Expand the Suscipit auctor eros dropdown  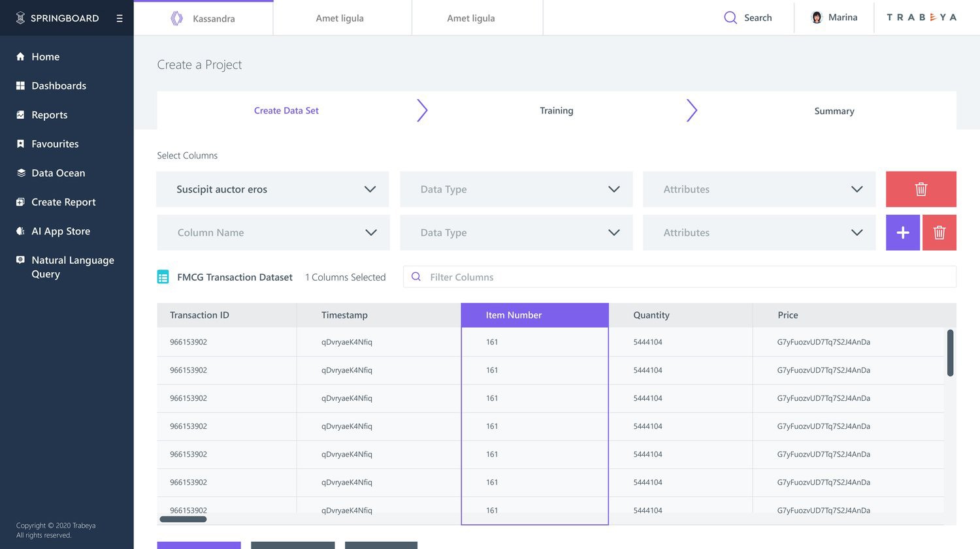pyautogui.click(x=272, y=189)
